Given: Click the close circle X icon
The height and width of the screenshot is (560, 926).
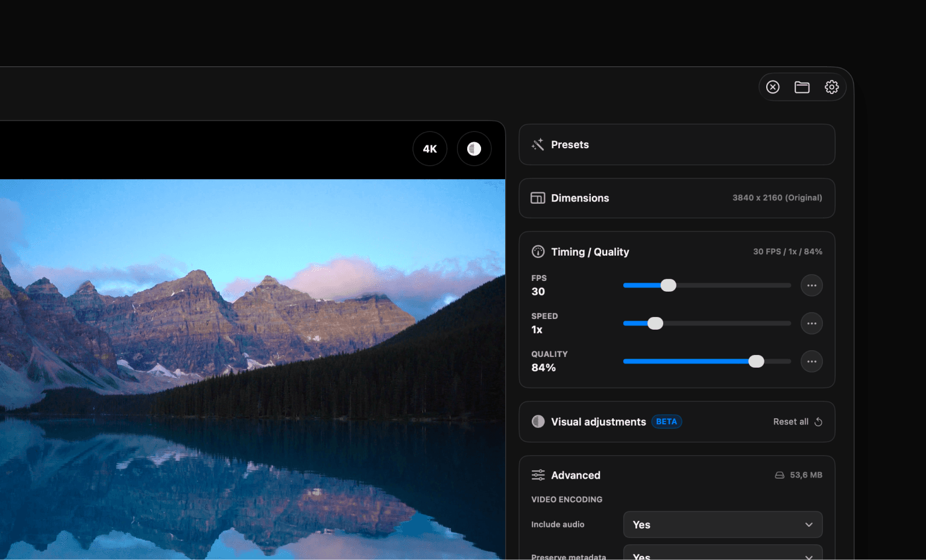Looking at the screenshot, I should (773, 87).
